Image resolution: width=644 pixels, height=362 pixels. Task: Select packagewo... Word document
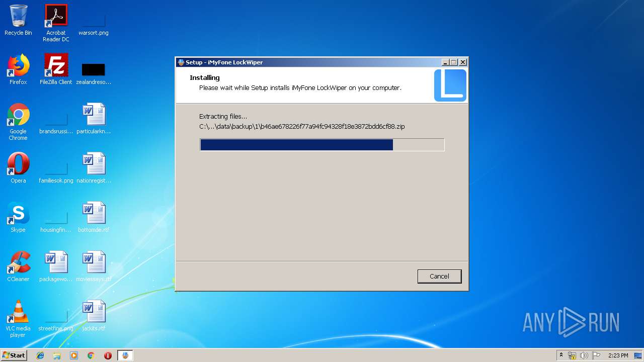(56, 267)
